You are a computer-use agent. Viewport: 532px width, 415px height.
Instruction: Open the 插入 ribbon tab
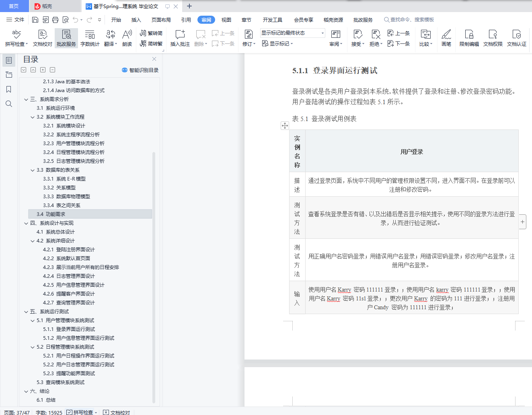(x=136, y=20)
